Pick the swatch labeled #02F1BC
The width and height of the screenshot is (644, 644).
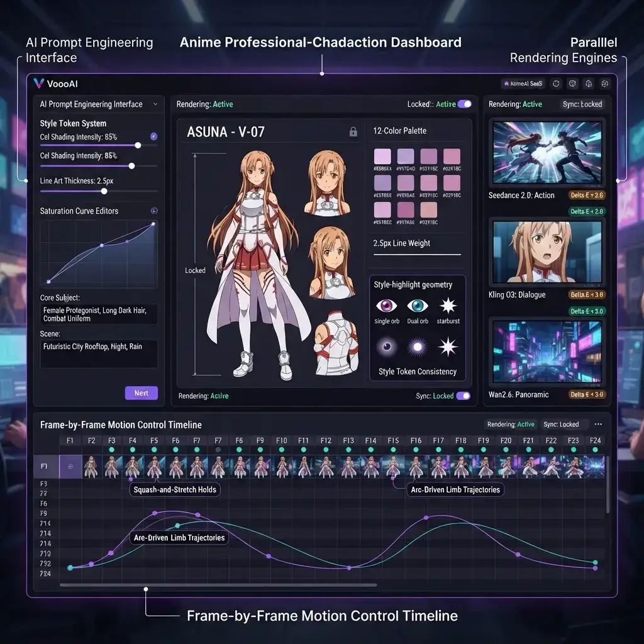[452, 183]
